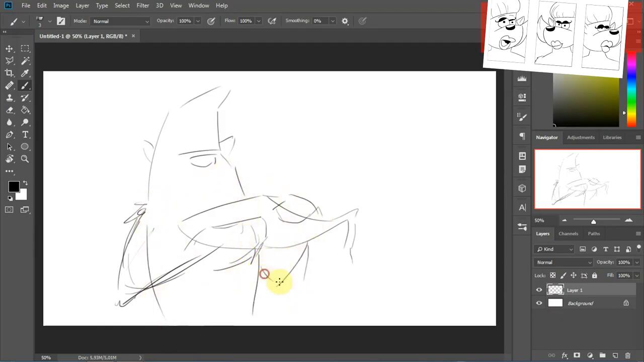Viewport: 644px width, 362px height.
Task: Expand the layer Kind filter dropdown
Action: (x=555, y=249)
